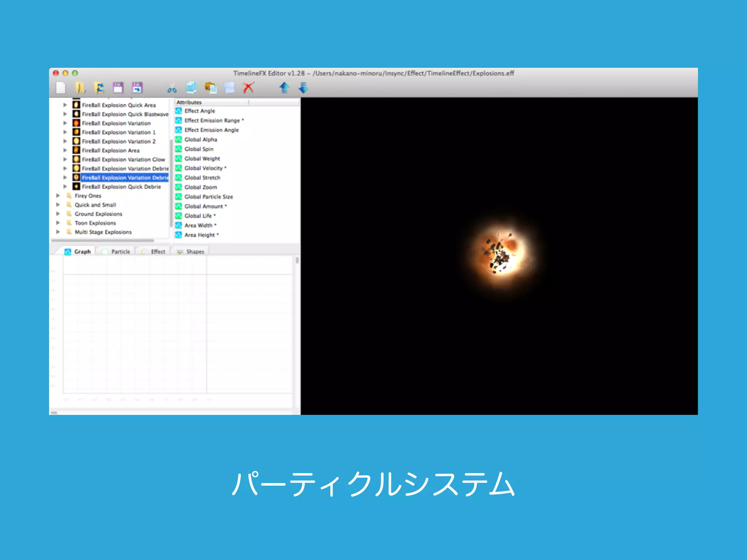This screenshot has width=747, height=560.
Task: Click the reload library folder icon
Action: tap(99, 88)
